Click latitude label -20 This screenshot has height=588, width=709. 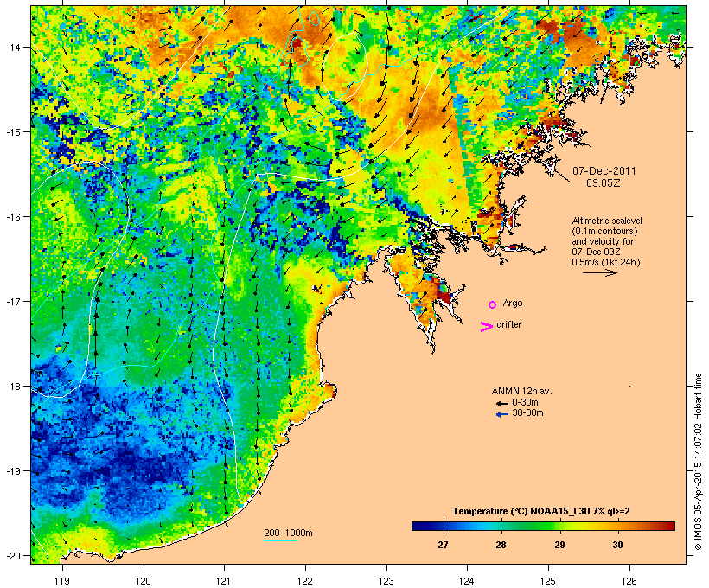[12, 555]
